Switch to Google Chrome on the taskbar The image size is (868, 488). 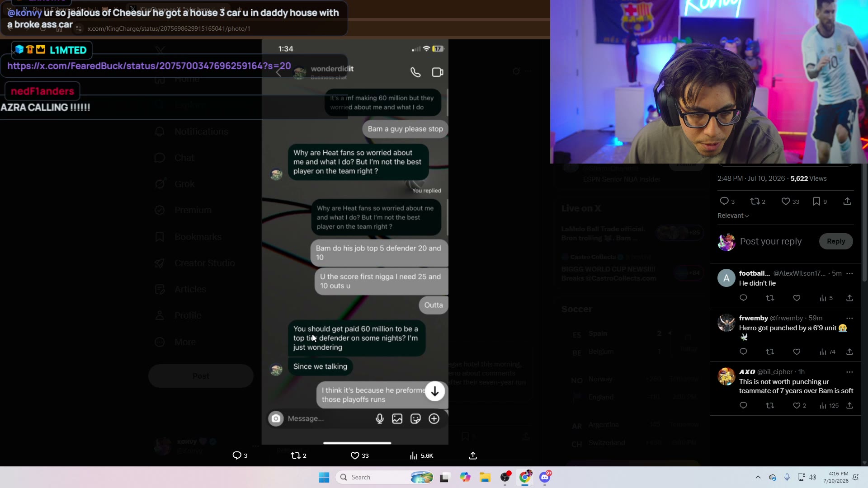pyautogui.click(x=525, y=478)
